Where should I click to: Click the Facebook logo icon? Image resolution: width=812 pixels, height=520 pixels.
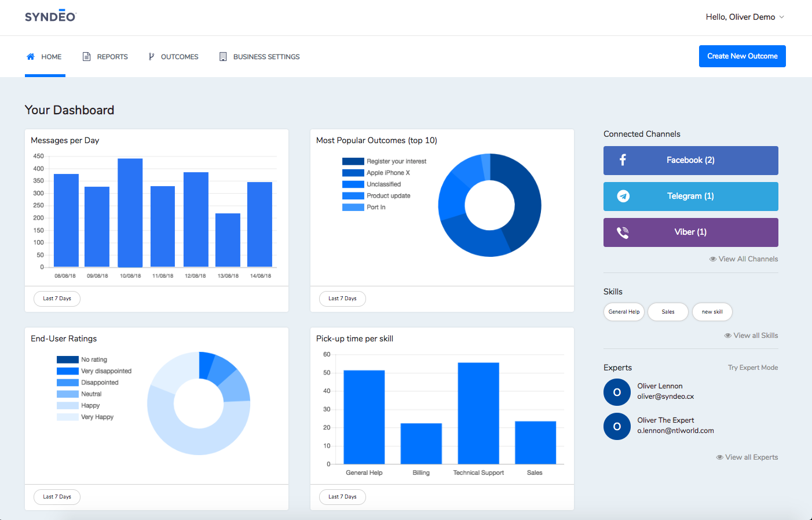pyautogui.click(x=623, y=160)
